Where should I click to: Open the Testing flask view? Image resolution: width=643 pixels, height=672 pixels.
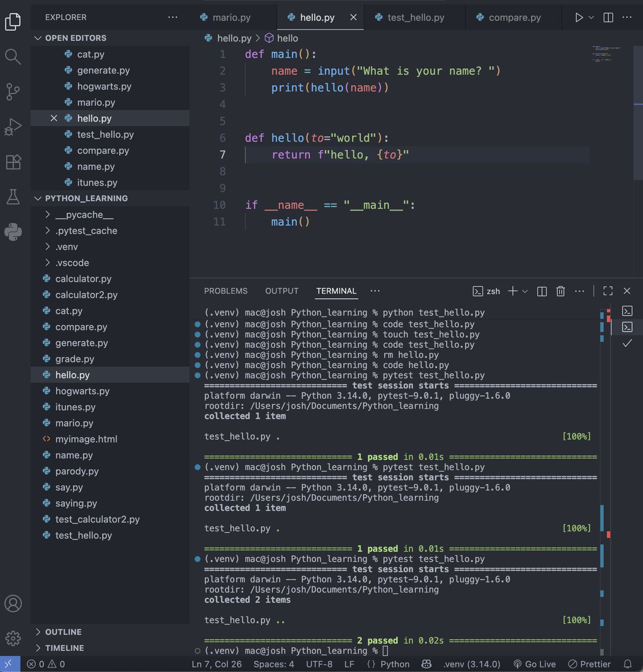(13, 197)
